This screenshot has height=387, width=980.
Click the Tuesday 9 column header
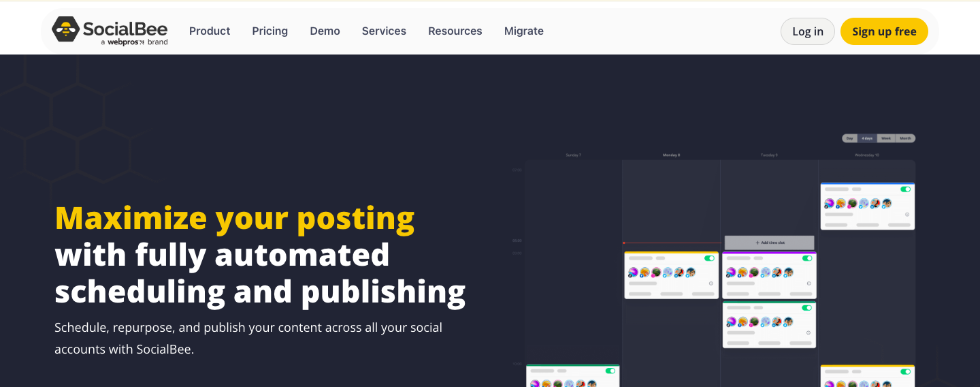pos(769,155)
